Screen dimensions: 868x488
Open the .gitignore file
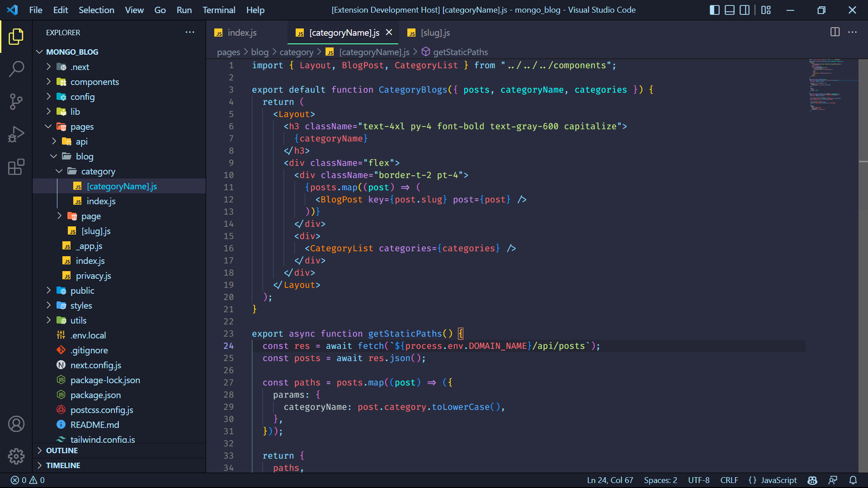pyautogui.click(x=89, y=350)
